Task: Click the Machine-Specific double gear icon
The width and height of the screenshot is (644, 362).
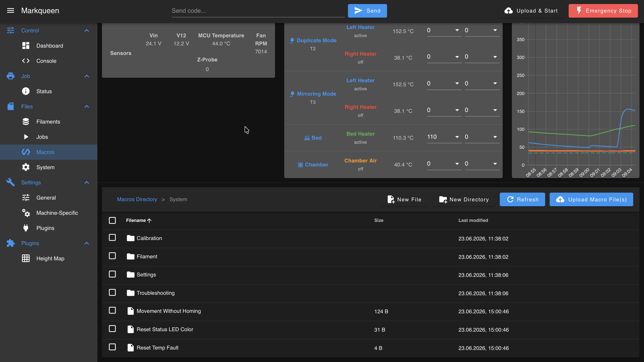Action: (x=26, y=213)
